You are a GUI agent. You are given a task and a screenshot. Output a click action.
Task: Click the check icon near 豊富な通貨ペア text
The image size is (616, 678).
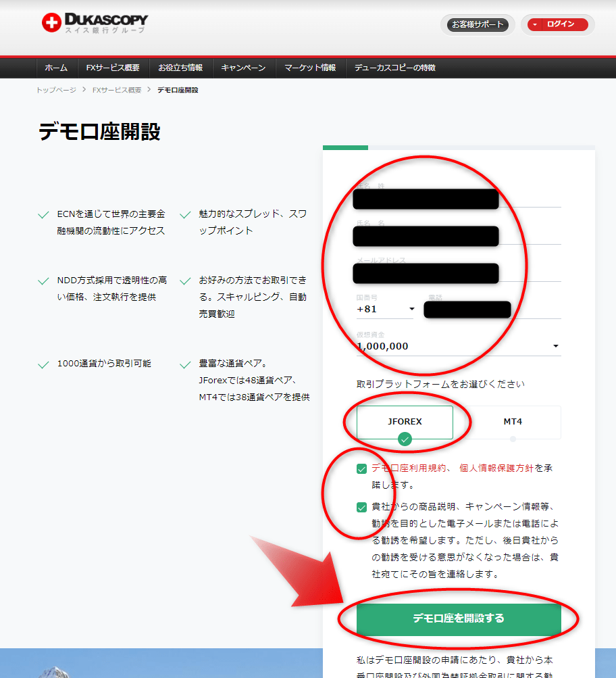(x=185, y=364)
